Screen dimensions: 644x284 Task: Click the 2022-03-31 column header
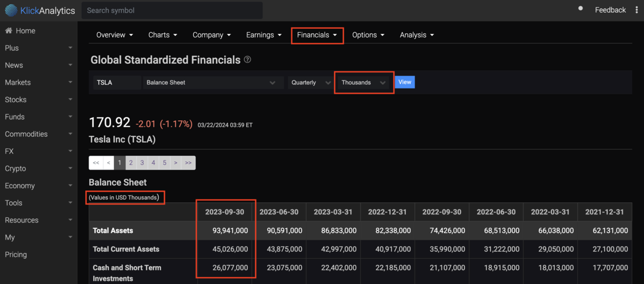tap(550, 212)
